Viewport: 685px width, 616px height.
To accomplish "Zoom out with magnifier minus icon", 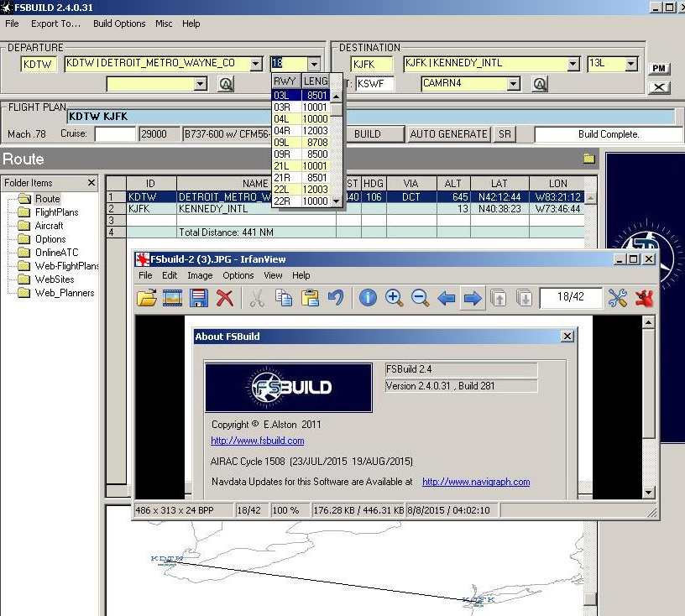I will 421,298.
